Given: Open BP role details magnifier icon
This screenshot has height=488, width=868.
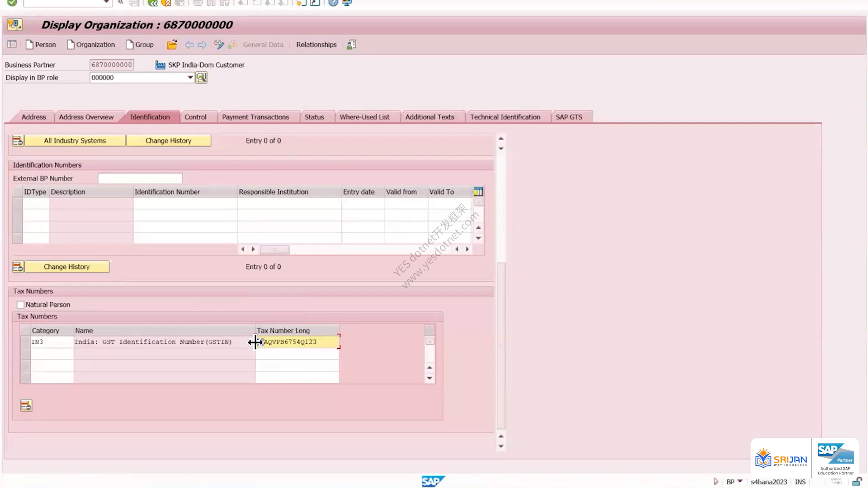Looking at the screenshot, I should pyautogui.click(x=201, y=78).
